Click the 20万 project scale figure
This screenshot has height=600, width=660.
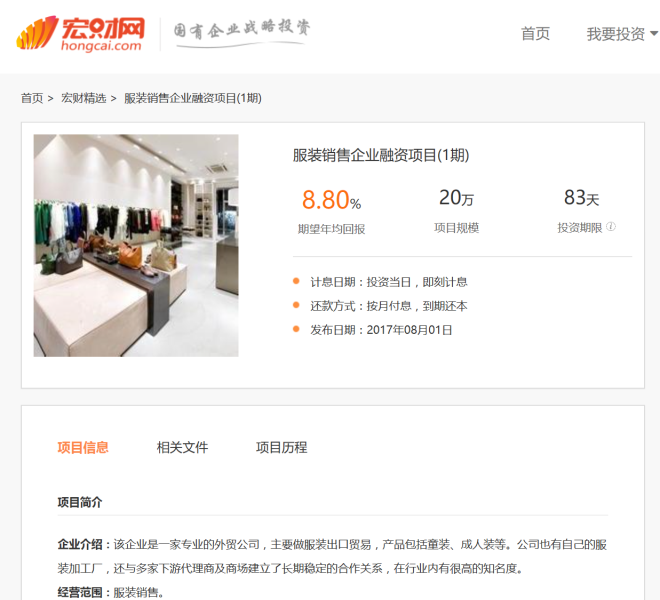[457, 197]
